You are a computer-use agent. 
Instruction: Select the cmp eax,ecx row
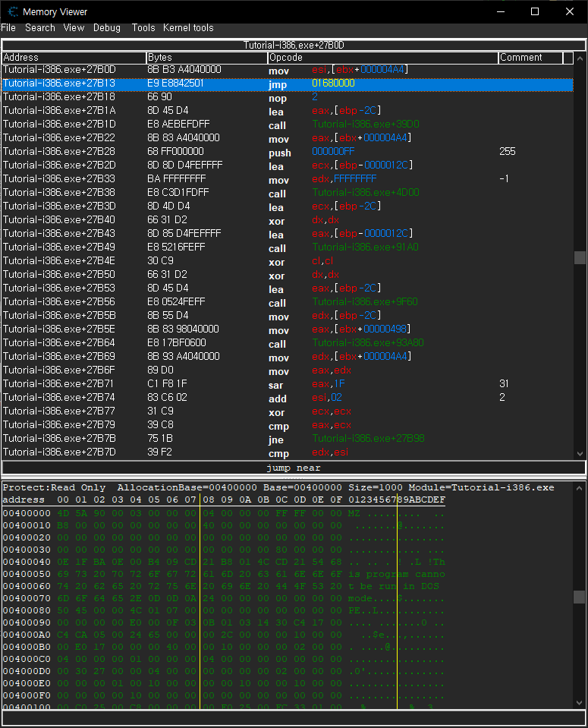click(288, 425)
